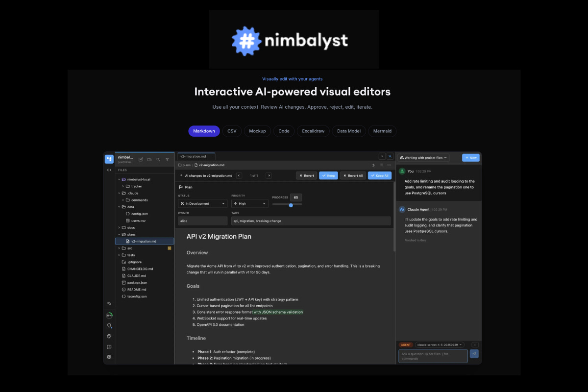The width and height of the screenshot is (588, 392).
Task: Select the Data Model editor tab
Action: coord(349,131)
